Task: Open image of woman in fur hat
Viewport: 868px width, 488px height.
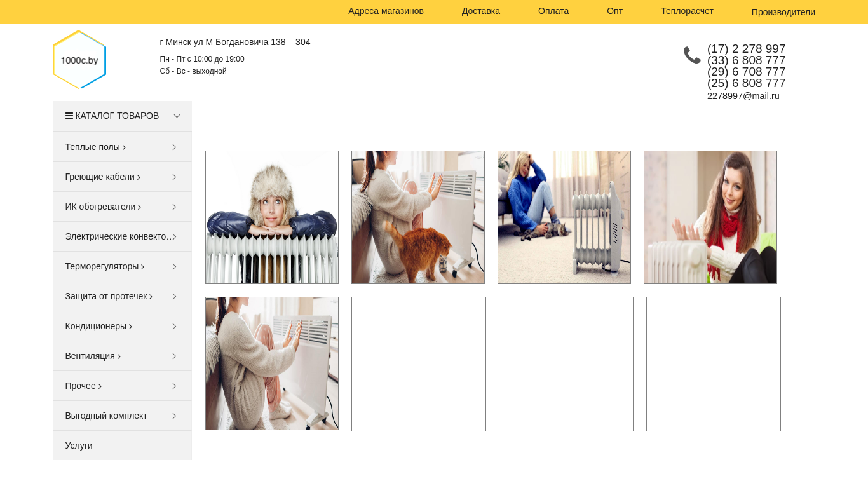Action: [272, 217]
